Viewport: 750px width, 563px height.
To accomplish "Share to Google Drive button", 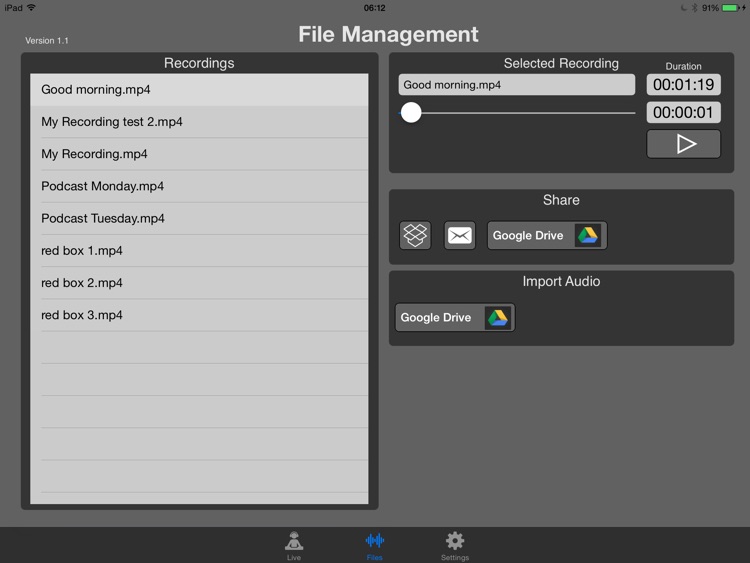I will (x=547, y=235).
